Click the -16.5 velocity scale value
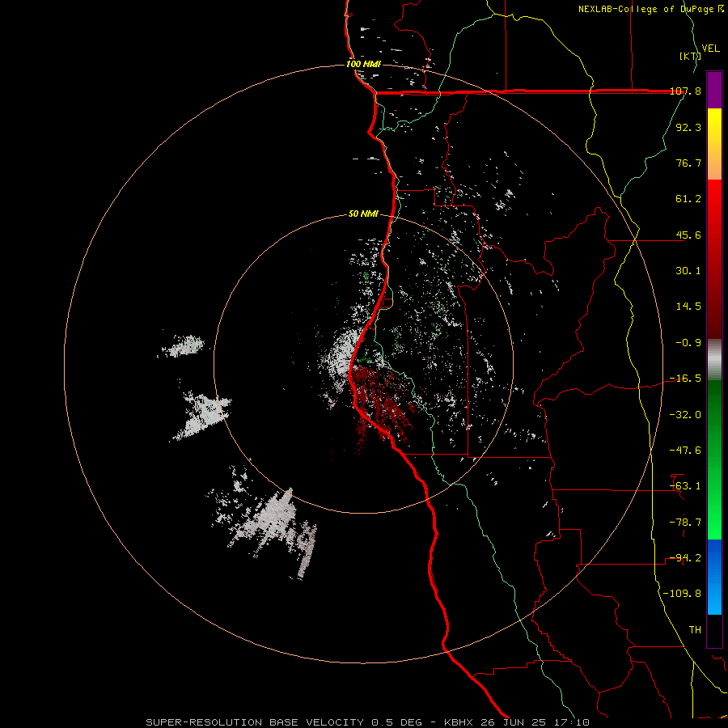This screenshot has width=728, height=728. (686, 379)
